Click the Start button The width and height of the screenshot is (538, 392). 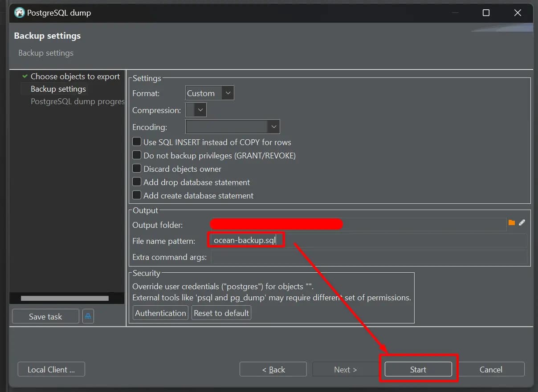click(418, 369)
